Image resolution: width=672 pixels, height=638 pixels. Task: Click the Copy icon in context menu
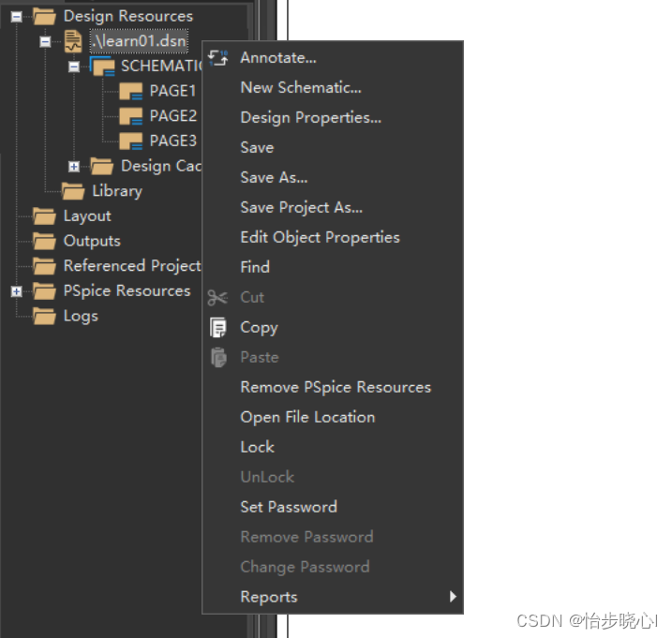[x=217, y=328]
